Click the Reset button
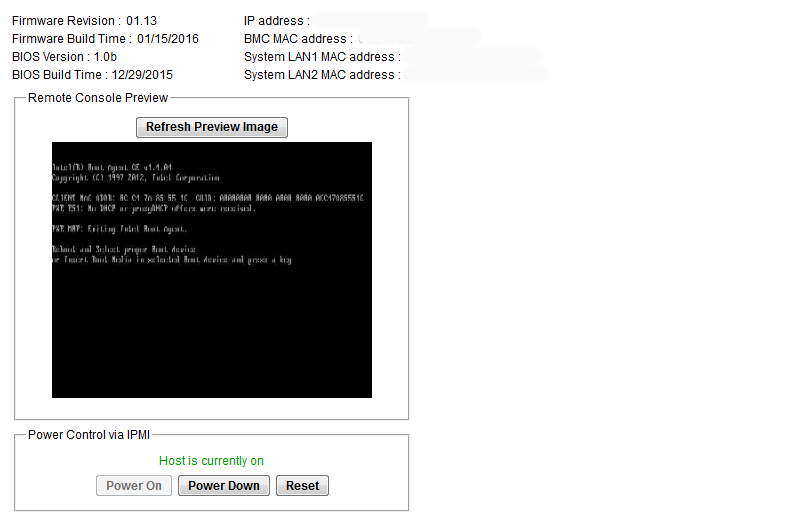794x526 pixels. click(302, 485)
